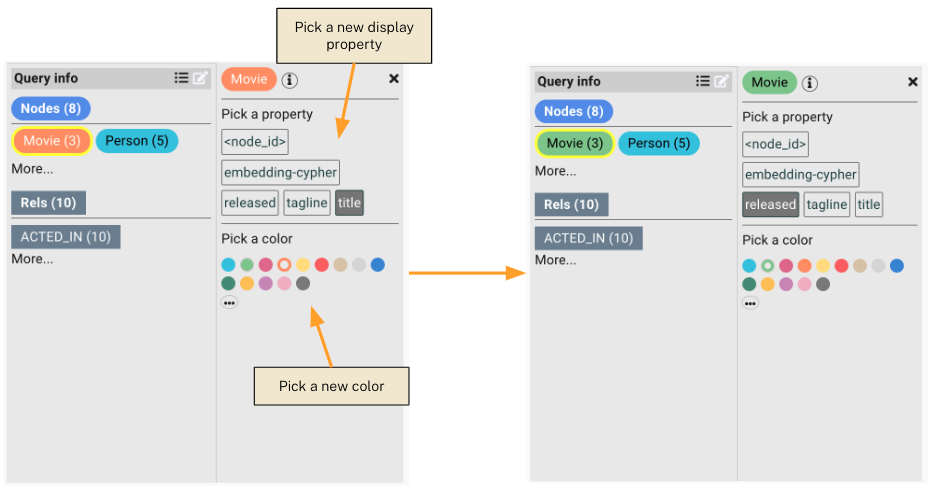Pick the dark green swatch in the orange Movie panel
Viewport: 932px width, 490px height.
tap(228, 284)
